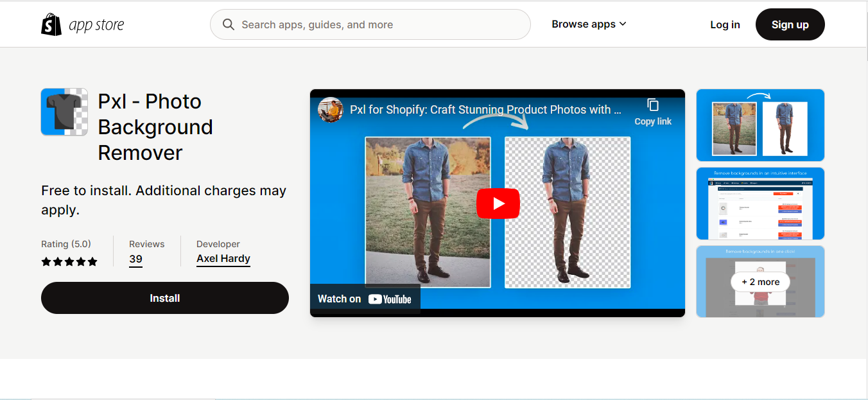Click the Pxl app t-shirt icon
This screenshot has height=400, width=868.
click(64, 112)
